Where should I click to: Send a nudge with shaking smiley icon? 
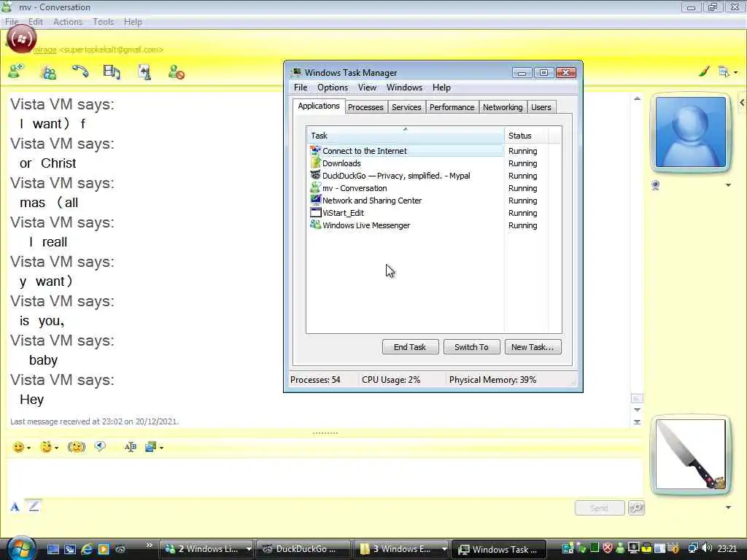click(76, 447)
